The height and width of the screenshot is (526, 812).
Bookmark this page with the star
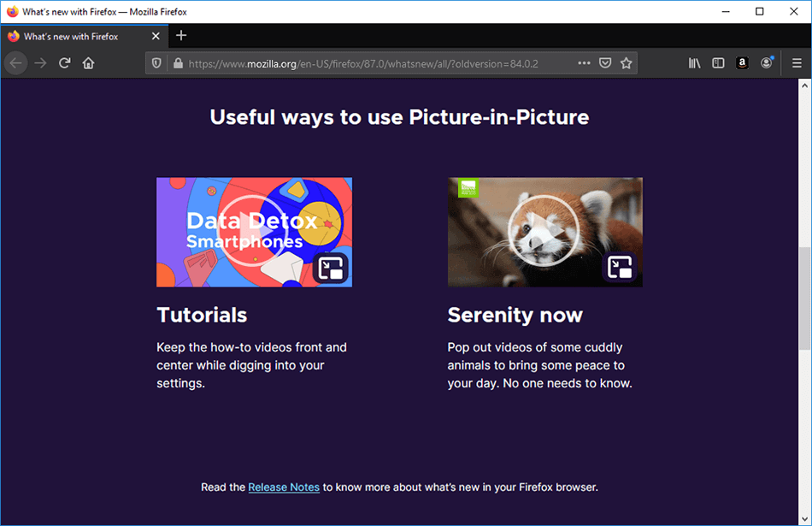point(626,63)
